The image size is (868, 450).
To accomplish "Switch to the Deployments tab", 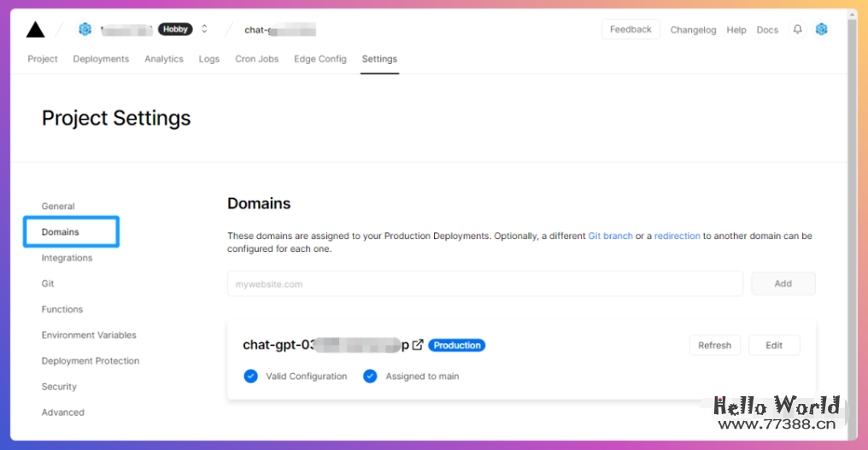I will click(101, 59).
